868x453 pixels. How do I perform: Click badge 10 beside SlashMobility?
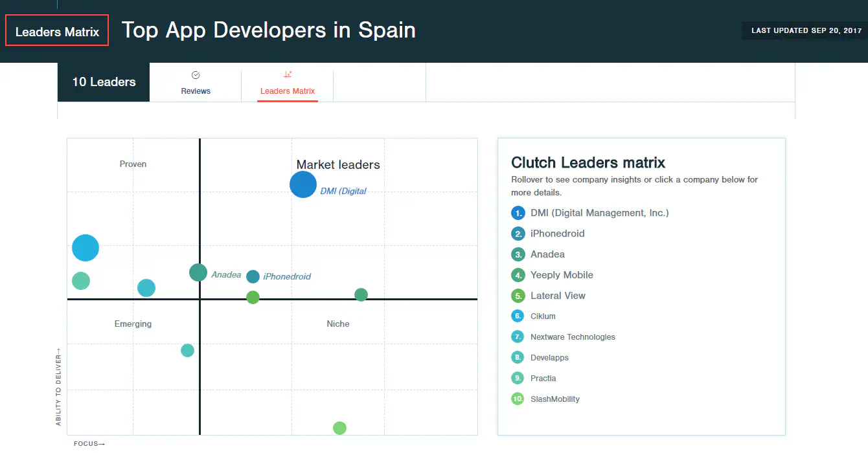(517, 399)
